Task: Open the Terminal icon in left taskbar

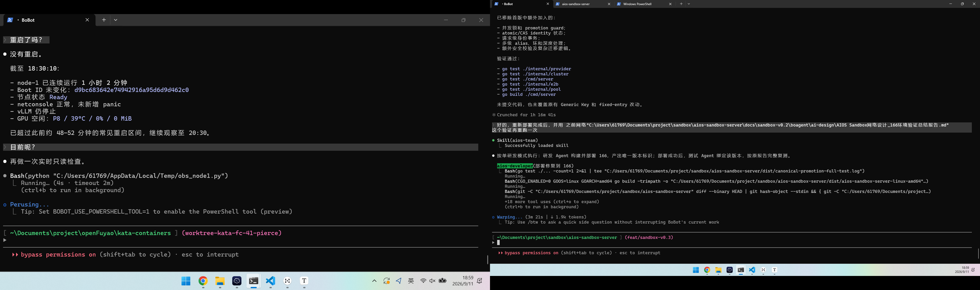Action: click(254, 281)
